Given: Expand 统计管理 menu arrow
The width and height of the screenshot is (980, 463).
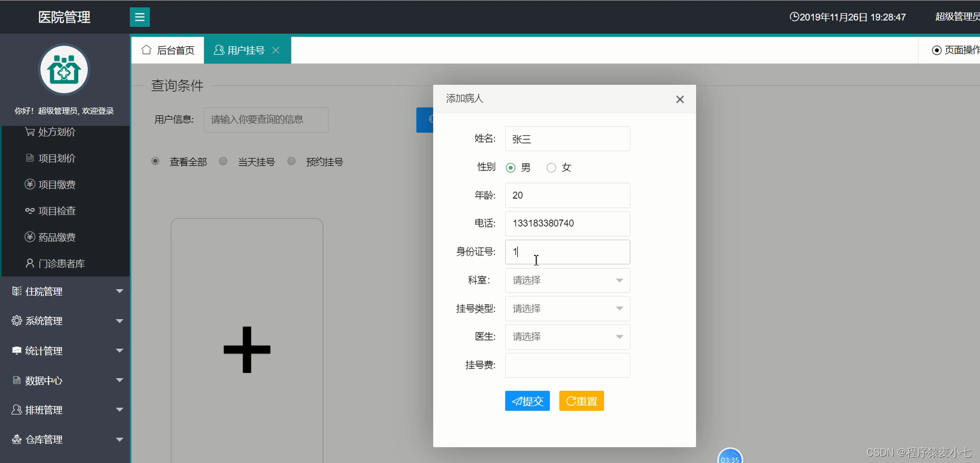Looking at the screenshot, I should pos(119,351).
